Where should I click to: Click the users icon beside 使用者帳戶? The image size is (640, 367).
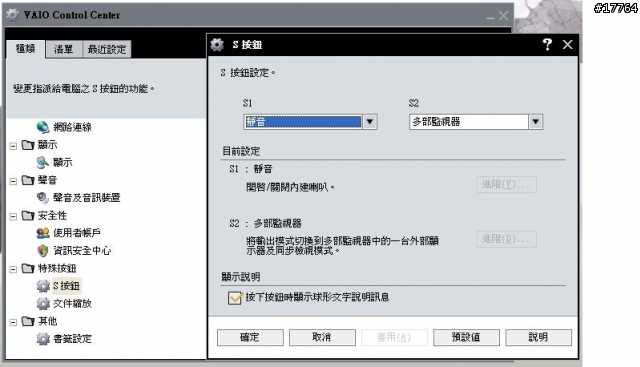click(x=43, y=233)
